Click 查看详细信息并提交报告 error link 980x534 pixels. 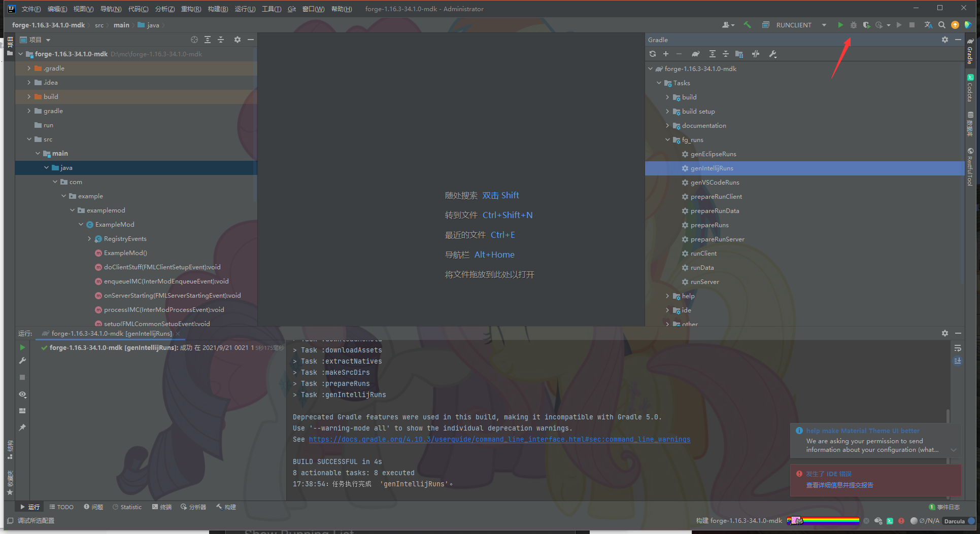839,485
